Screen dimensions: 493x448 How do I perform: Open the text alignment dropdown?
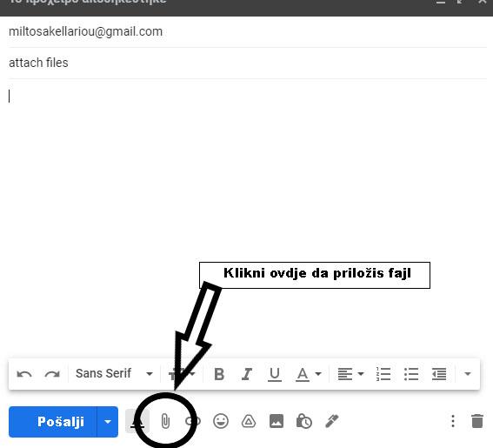tap(350, 374)
